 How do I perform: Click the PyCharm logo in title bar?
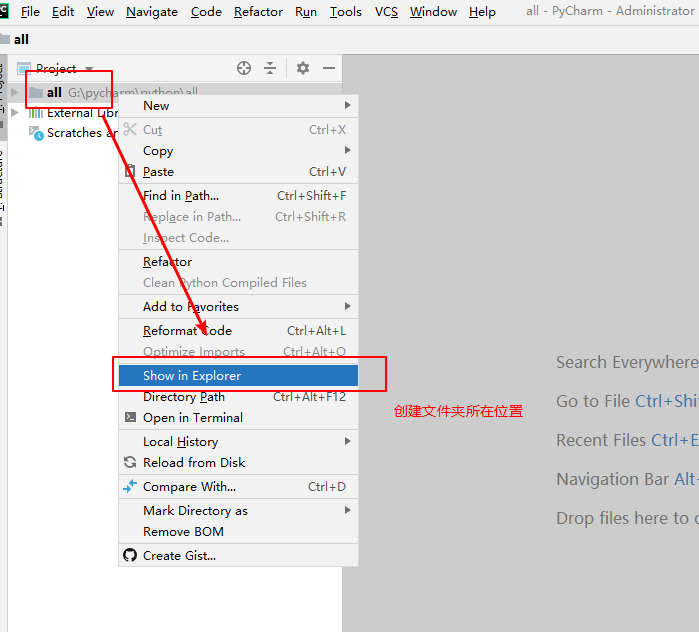click(x=4, y=11)
